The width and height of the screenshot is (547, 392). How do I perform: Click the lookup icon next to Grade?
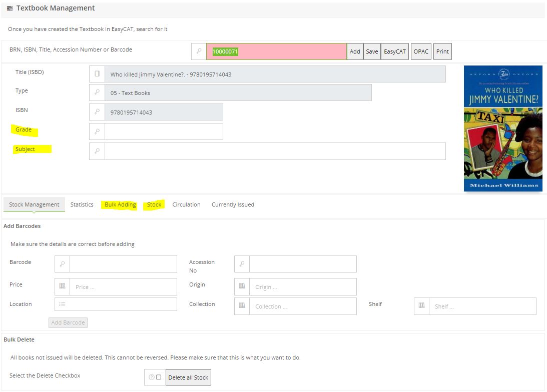click(97, 131)
